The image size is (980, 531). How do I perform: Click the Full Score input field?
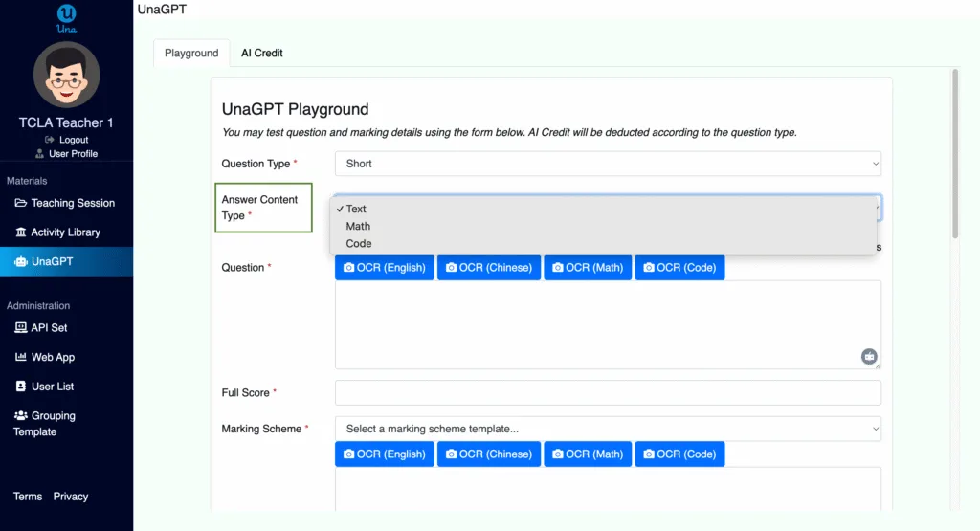(x=608, y=393)
